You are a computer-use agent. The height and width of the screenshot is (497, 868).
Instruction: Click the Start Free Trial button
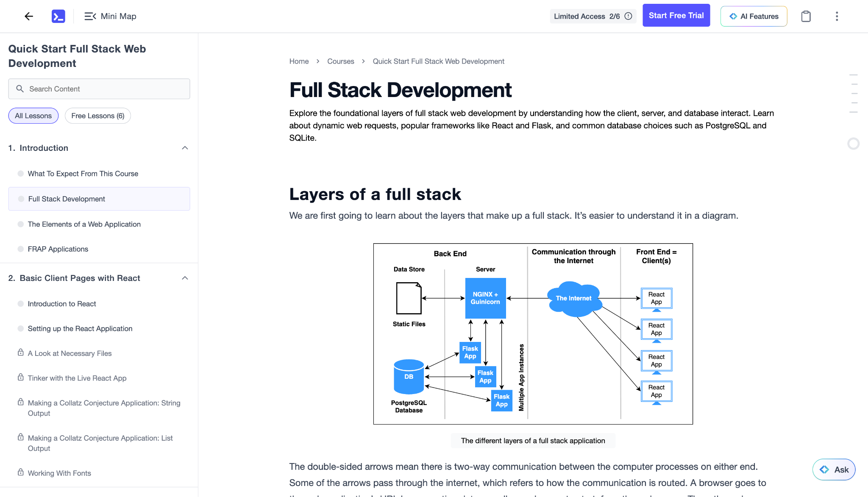point(676,15)
